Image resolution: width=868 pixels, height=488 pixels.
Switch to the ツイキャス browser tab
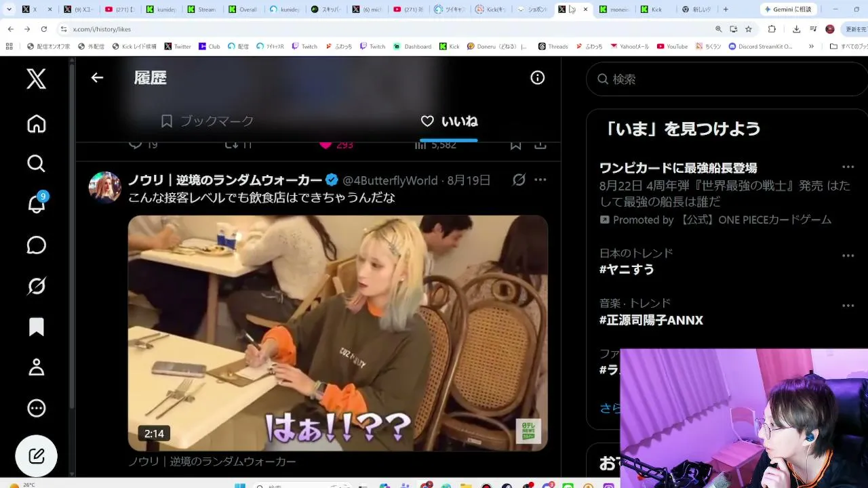pos(451,9)
